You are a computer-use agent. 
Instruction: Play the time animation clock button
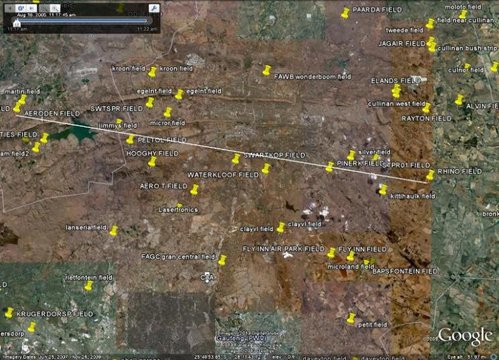point(21,8)
